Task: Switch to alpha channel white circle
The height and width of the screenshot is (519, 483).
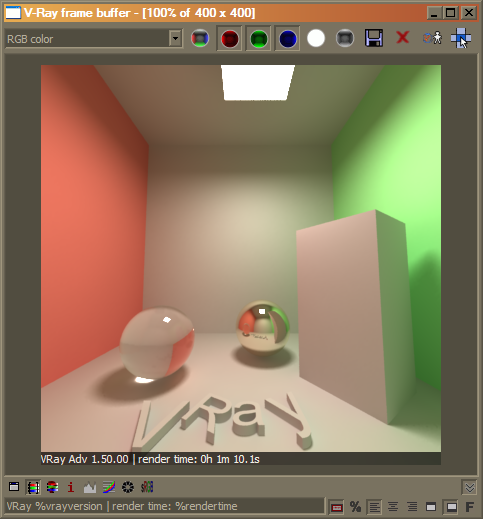Action: click(316, 38)
